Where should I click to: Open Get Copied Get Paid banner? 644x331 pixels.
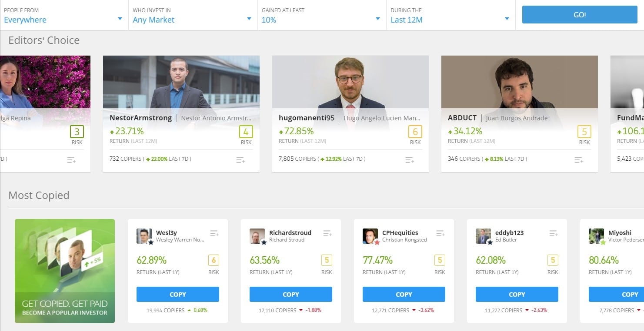pos(65,271)
